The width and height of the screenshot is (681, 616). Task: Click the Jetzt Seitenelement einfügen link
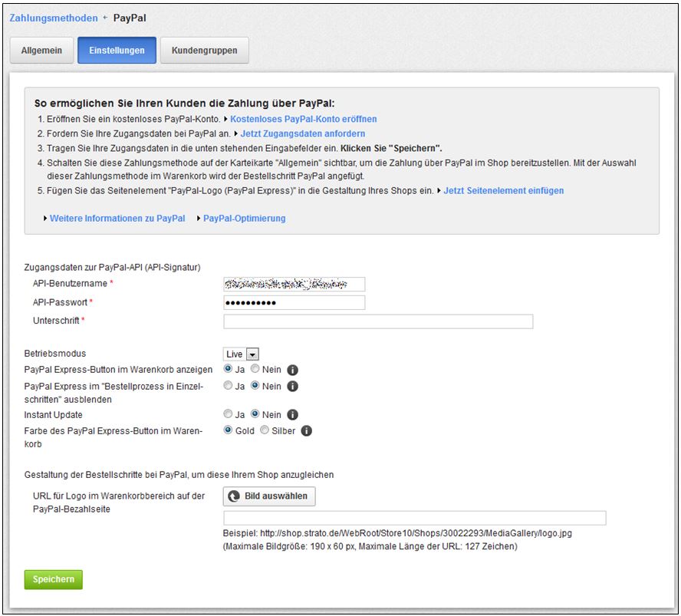503,190
